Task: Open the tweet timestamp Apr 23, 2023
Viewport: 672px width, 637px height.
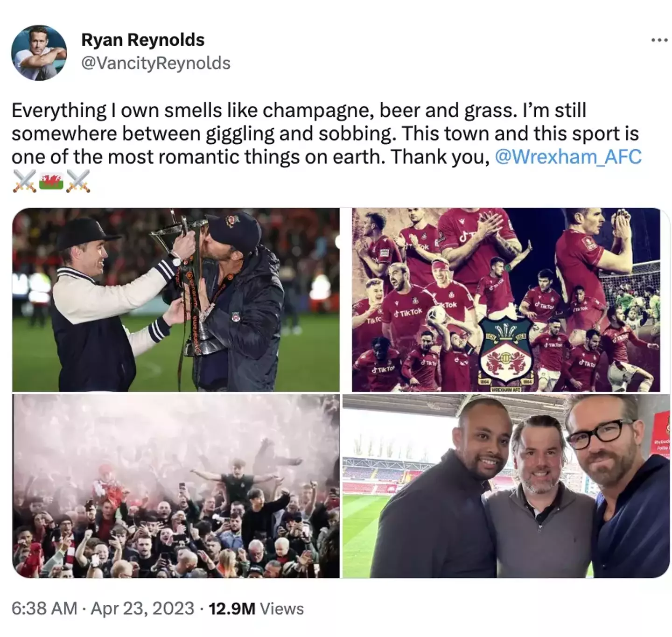Action: pyautogui.click(x=140, y=608)
